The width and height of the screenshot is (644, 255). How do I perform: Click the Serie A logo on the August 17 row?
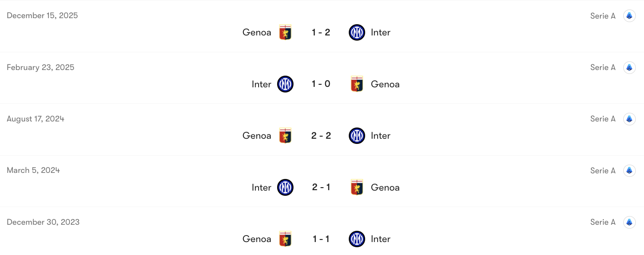629,119
